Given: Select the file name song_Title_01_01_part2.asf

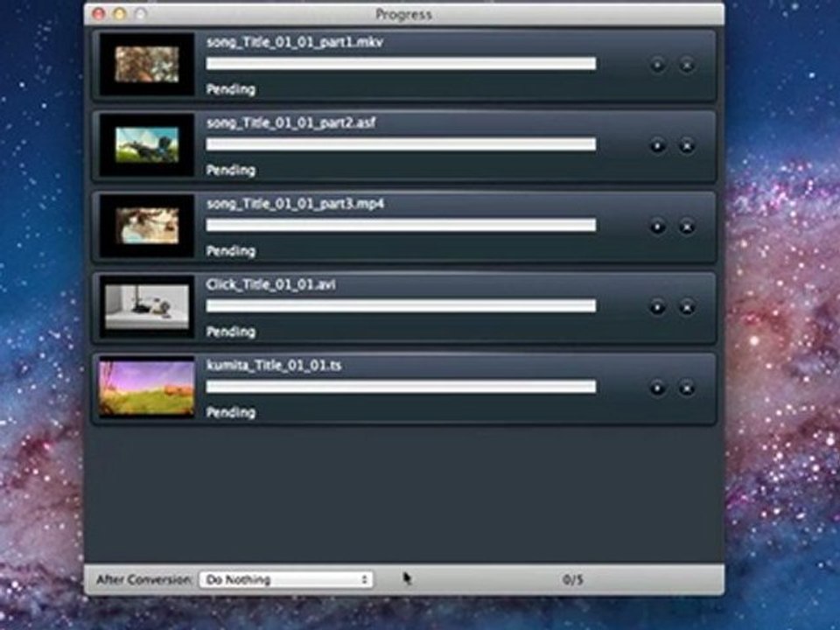Looking at the screenshot, I should (290, 122).
